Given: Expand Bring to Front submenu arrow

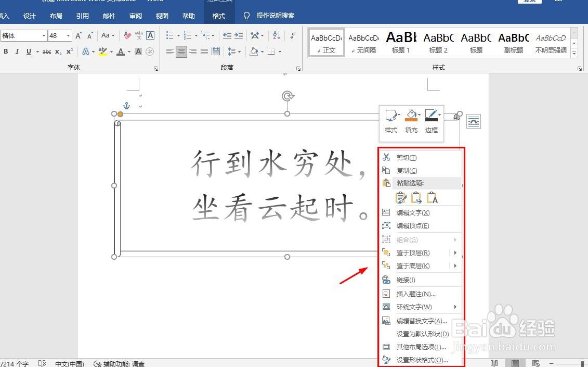Looking at the screenshot, I should point(455,253).
